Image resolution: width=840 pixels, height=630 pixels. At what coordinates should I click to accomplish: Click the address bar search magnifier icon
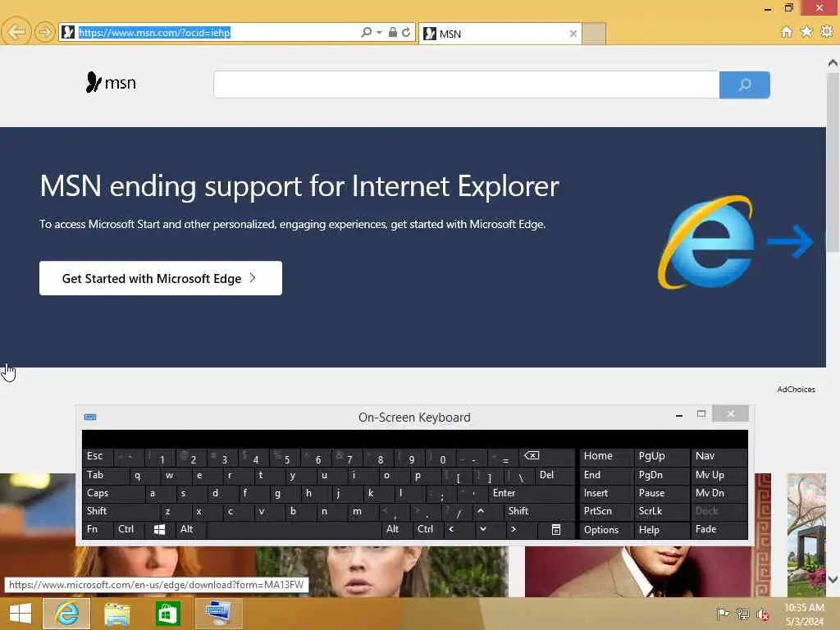pos(366,32)
